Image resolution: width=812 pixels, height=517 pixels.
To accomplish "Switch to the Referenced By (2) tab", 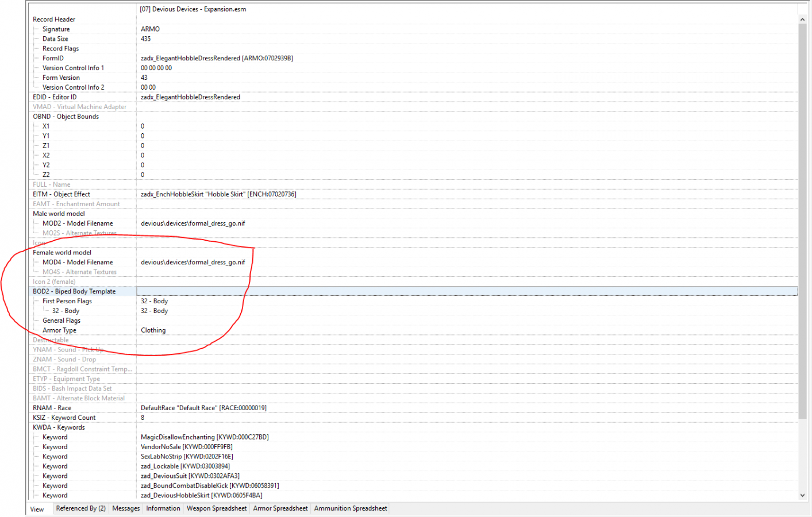I will (x=80, y=508).
